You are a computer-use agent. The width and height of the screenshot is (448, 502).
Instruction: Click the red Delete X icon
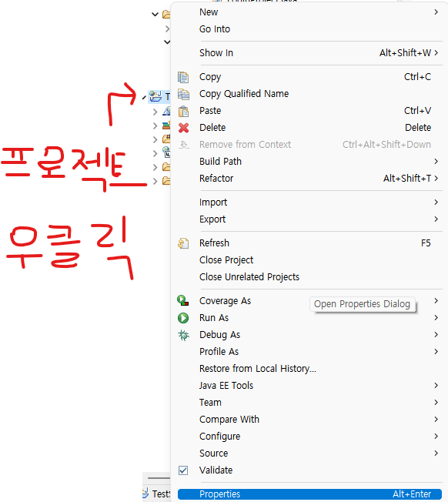click(x=183, y=128)
